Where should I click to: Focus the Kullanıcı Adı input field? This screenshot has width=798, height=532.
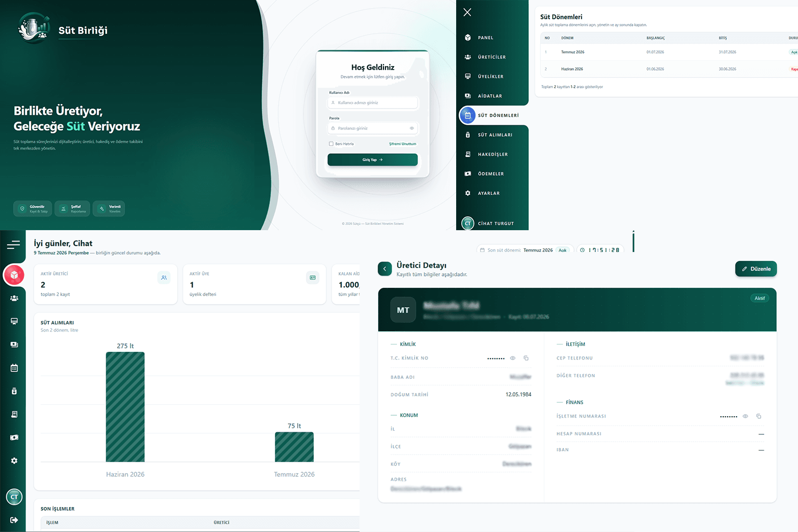[x=373, y=103]
